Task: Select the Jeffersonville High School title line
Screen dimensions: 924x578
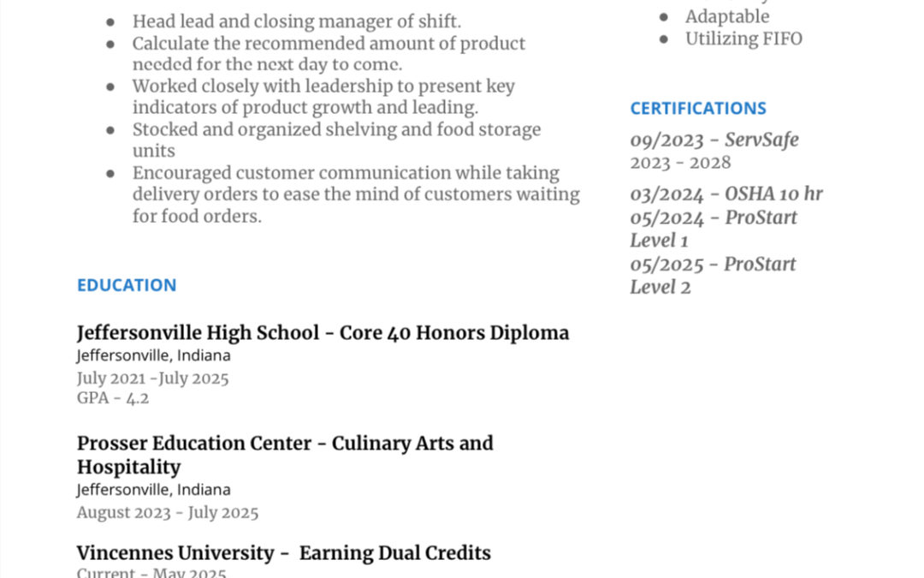Action: click(323, 332)
